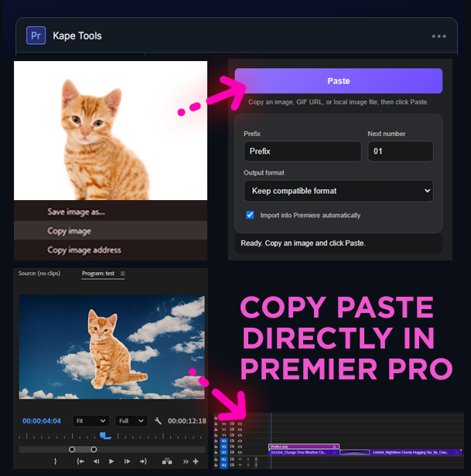Toggle the V2 track target button

(x=224, y=447)
